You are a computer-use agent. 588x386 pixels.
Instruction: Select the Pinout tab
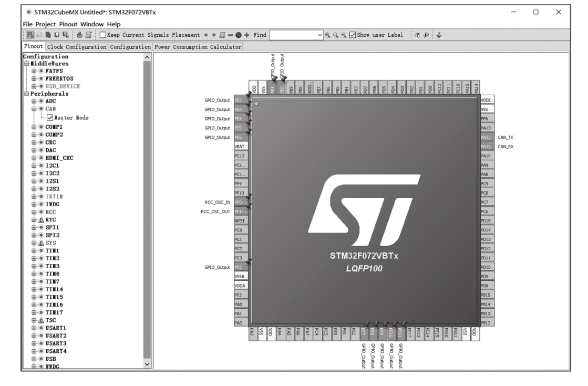pyautogui.click(x=34, y=46)
